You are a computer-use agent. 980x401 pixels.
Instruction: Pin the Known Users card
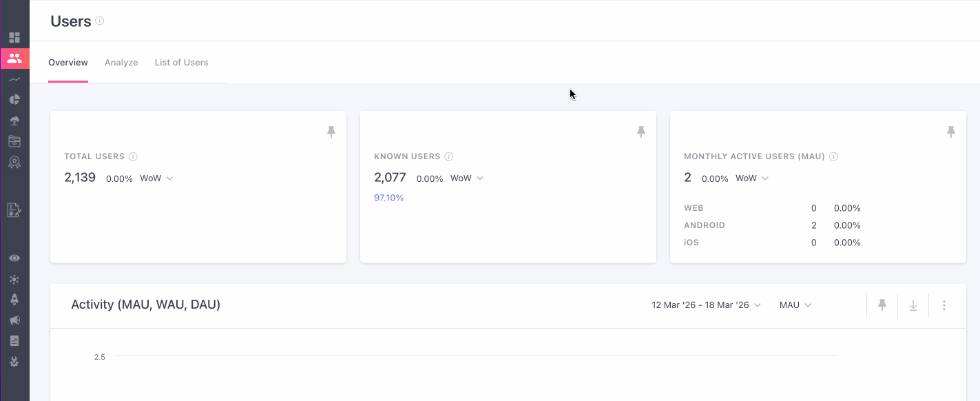641,132
